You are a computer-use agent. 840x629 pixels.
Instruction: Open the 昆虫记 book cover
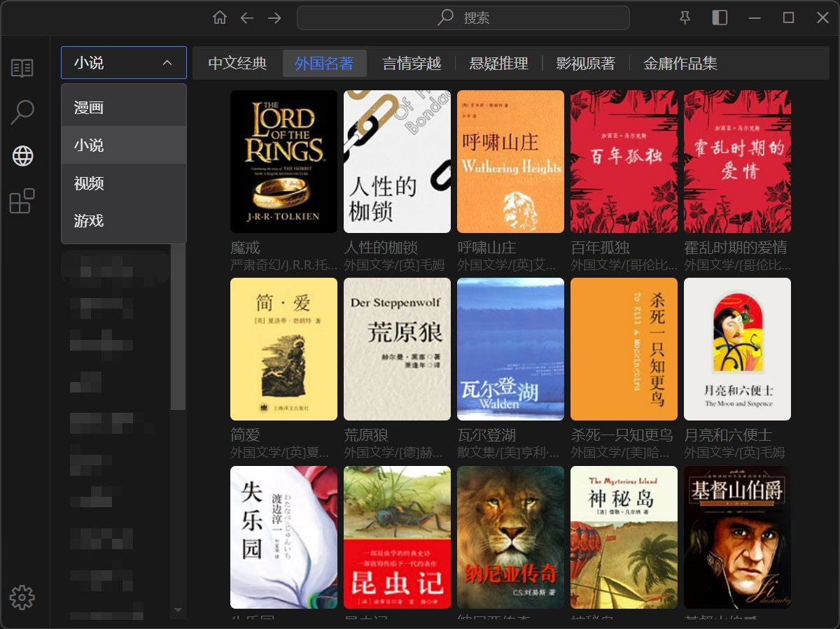(397, 537)
